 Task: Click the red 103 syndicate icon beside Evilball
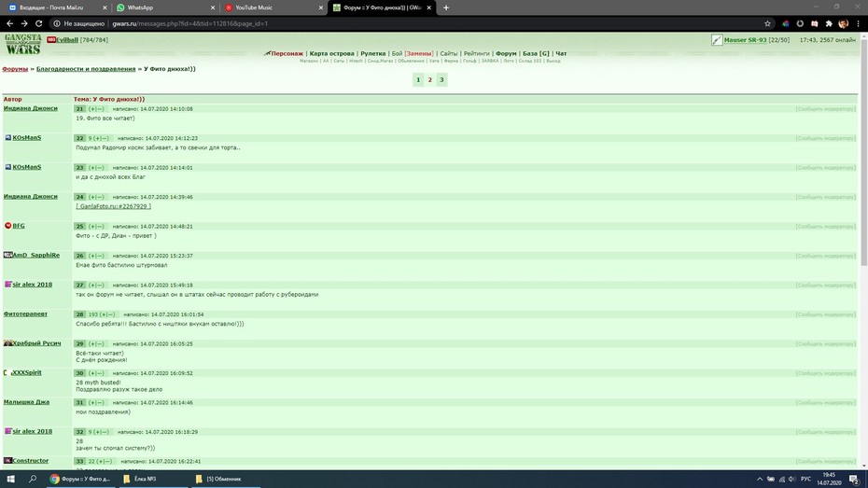[x=51, y=40]
